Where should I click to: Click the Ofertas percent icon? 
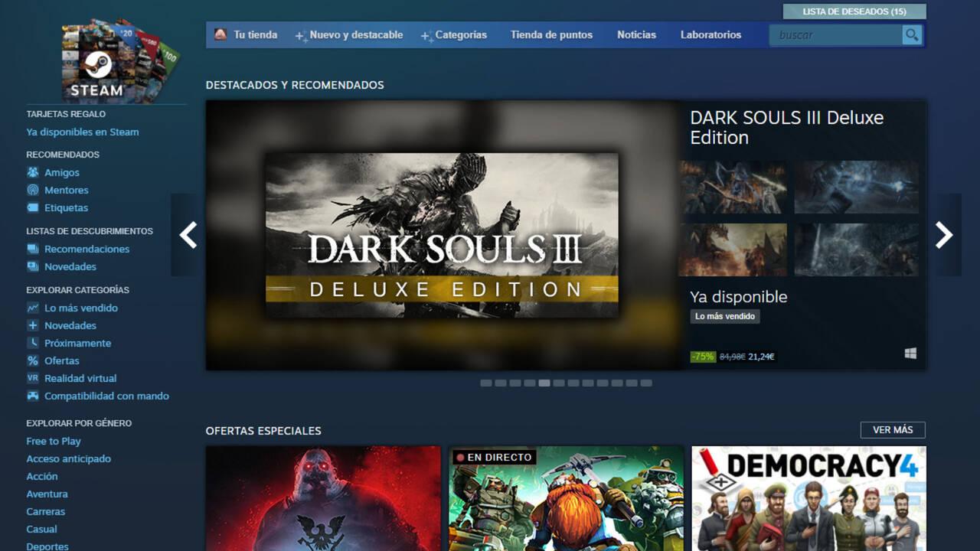point(33,360)
